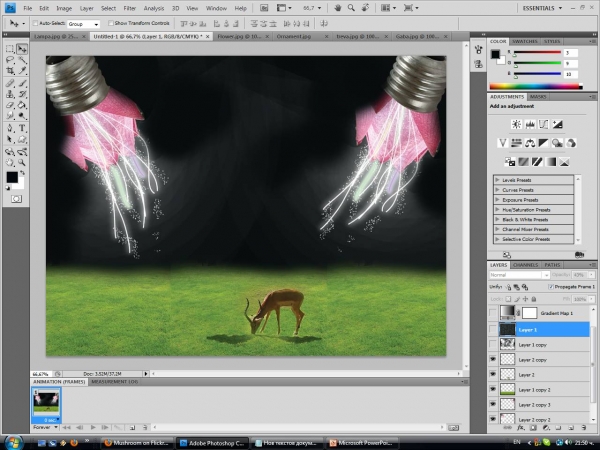This screenshot has height=450, width=600.
Task: Open Adobe Photoshop taskbar button
Action: click(213, 443)
